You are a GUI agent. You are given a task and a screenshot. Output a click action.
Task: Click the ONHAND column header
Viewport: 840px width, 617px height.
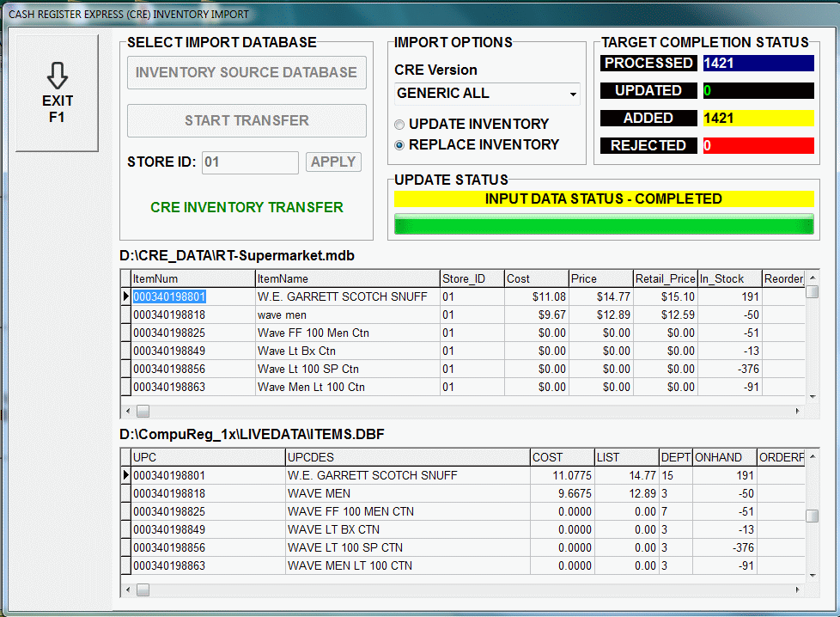723,457
